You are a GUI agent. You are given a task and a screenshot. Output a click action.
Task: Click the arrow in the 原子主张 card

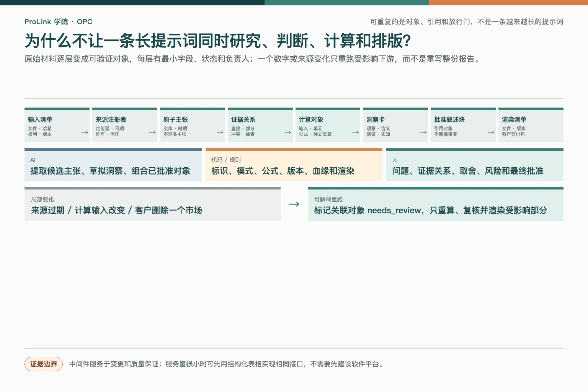tap(220, 132)
